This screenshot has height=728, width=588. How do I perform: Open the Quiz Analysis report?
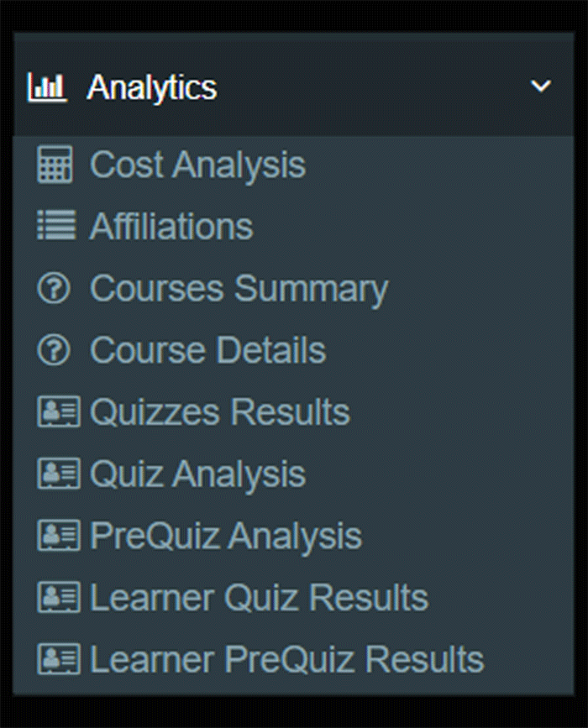197,474
